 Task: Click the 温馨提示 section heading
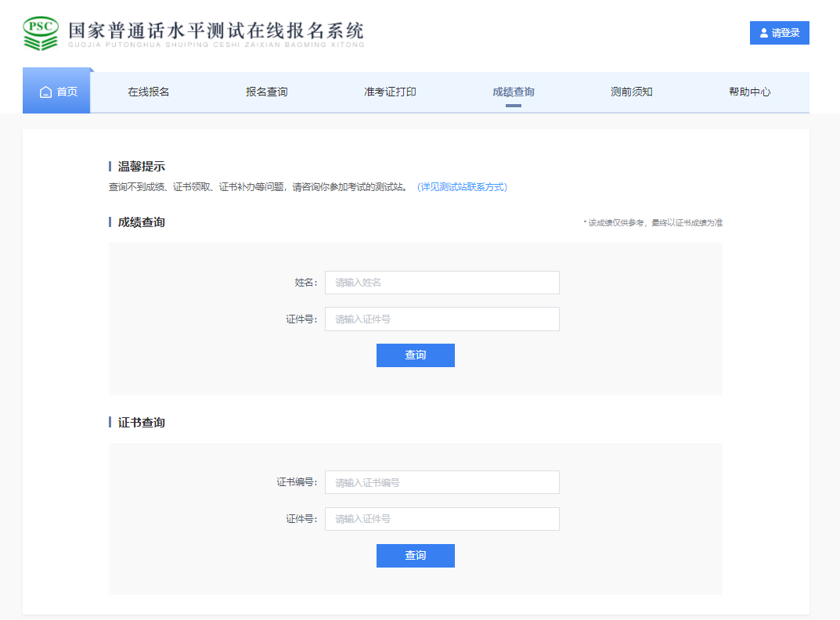[x=141, y=167]
